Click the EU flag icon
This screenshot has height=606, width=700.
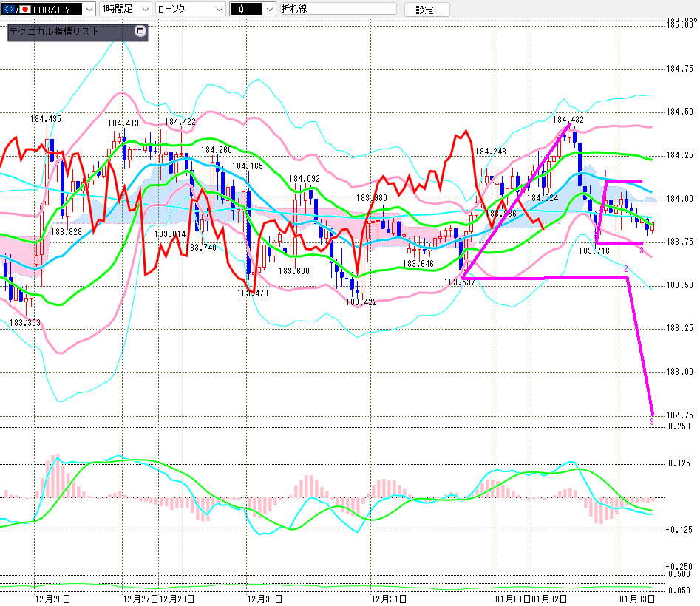pos(8,10)
